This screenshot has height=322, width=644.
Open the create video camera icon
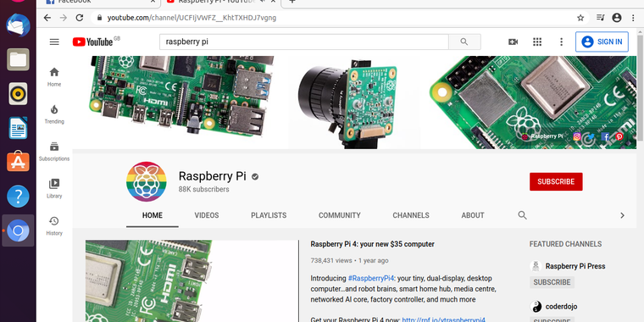coord(513,42)
